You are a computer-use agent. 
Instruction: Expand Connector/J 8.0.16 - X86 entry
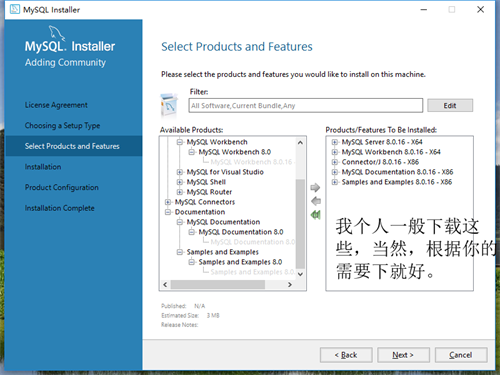click(334, 162)
